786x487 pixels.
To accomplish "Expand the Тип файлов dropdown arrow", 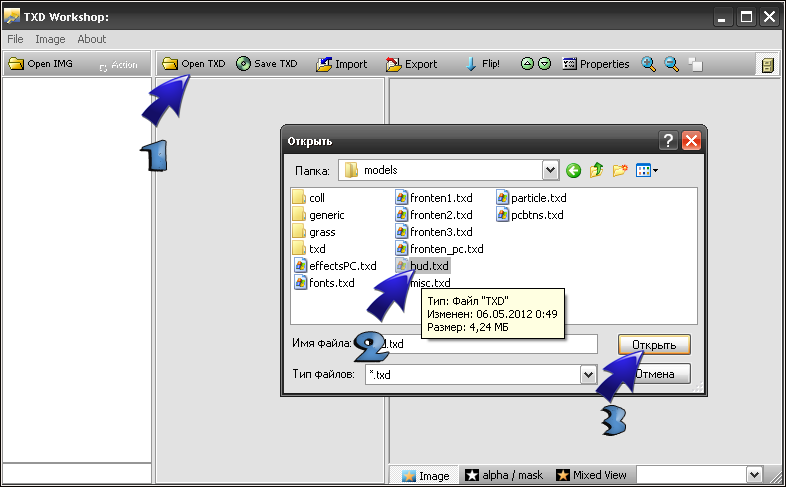I will pos(588,375).
